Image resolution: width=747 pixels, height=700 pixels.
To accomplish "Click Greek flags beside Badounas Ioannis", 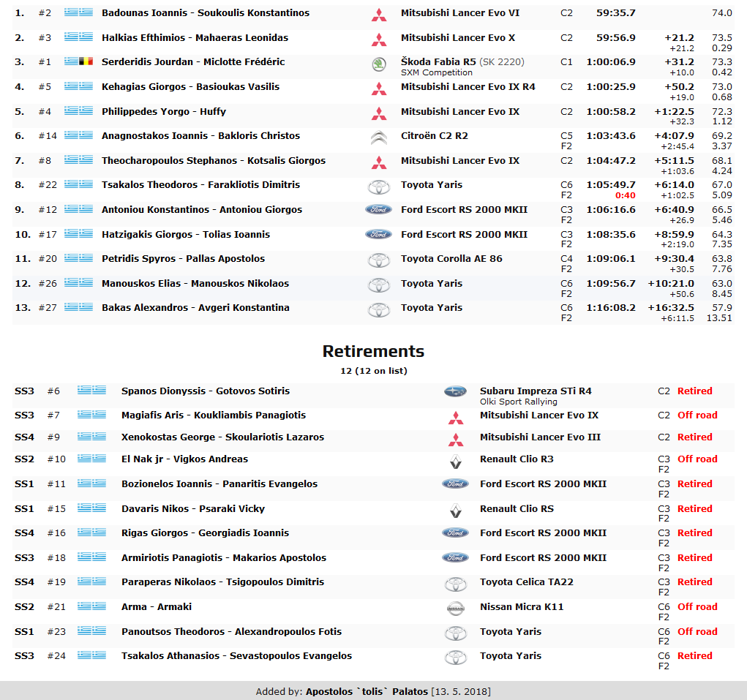I will click(x=78, y=12).
